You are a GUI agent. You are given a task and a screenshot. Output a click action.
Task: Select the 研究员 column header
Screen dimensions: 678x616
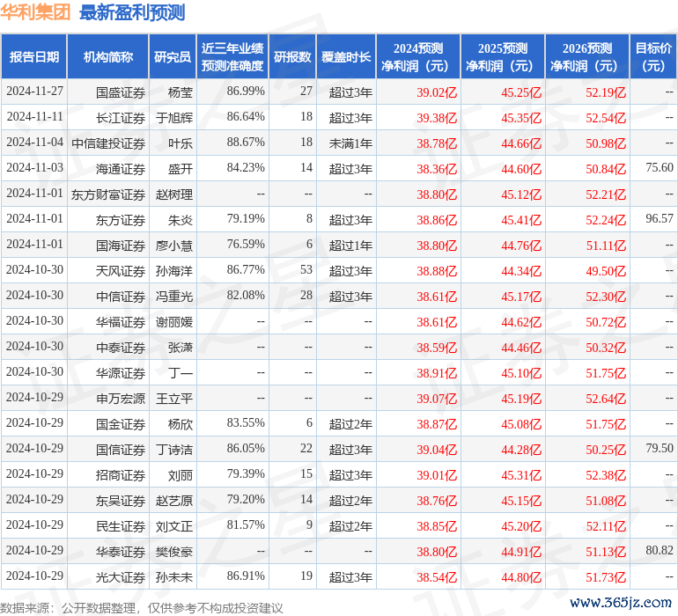[x=173, y=56]
